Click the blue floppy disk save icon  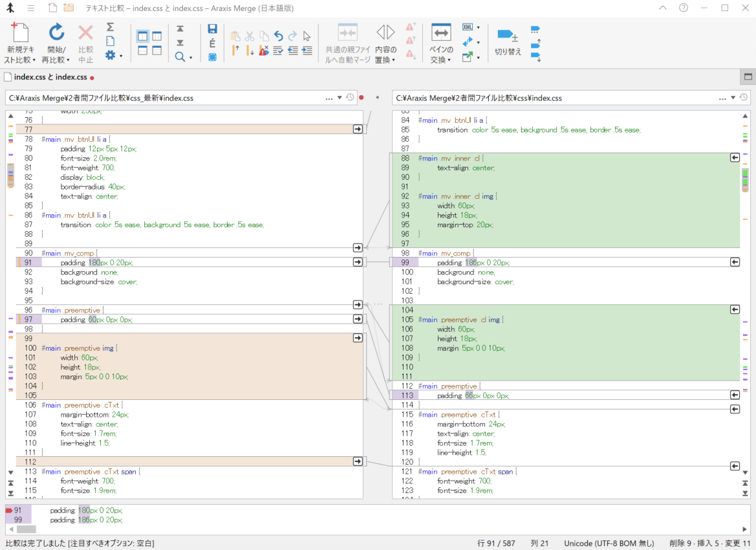pyautogui.click(x=212, y=29)
